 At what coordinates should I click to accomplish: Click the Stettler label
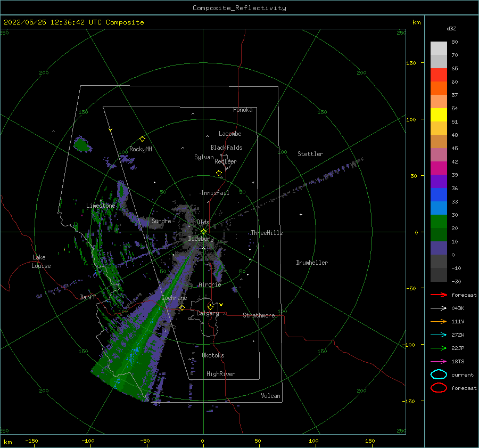[x=310, y=154]
